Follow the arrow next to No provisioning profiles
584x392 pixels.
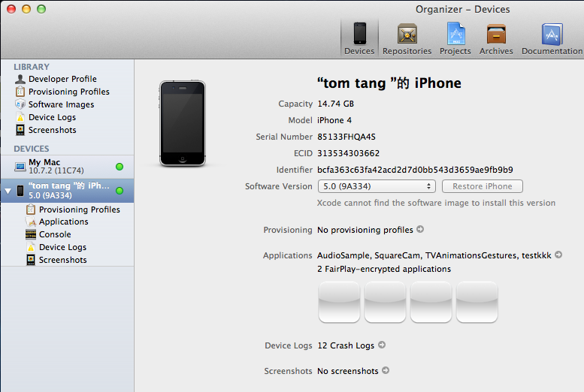tap(420, 229)
